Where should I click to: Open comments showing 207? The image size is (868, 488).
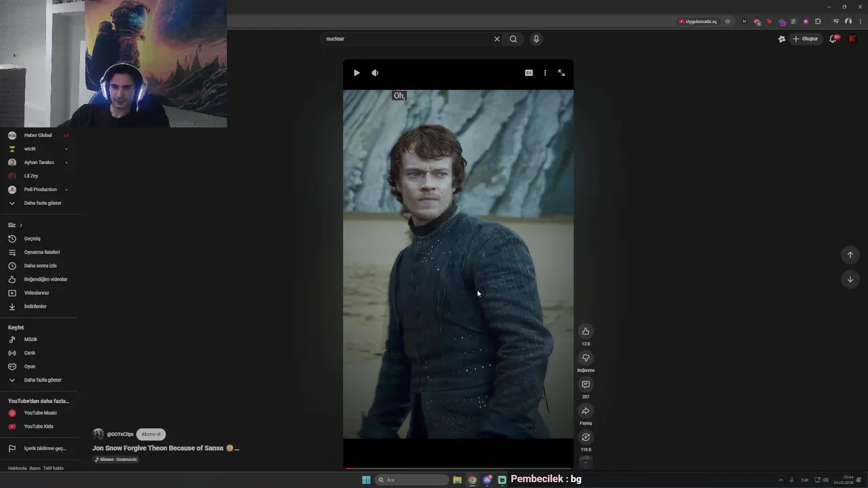tap(586, 384)
